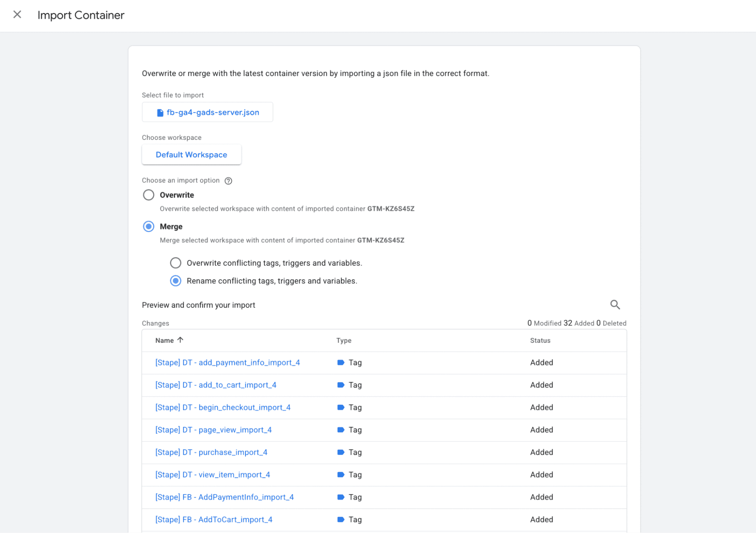
Task: Click tag icon in begin_checkout row
Action: (341, 407)
